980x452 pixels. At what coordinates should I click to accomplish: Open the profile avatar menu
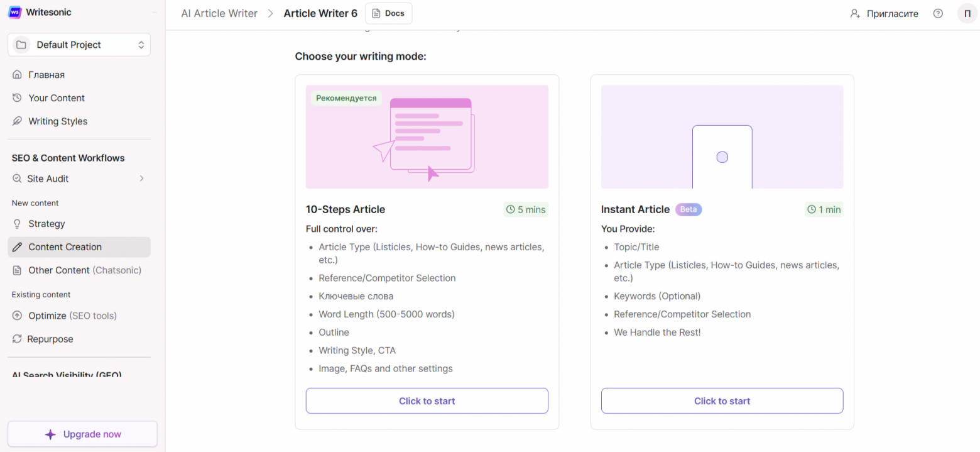967,13
